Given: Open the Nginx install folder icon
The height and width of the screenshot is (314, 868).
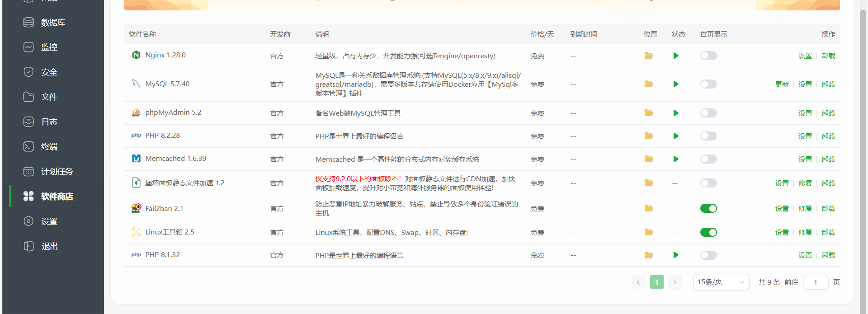Looking at the screenshot, I should pyautogui.click(x=649, y=56).
